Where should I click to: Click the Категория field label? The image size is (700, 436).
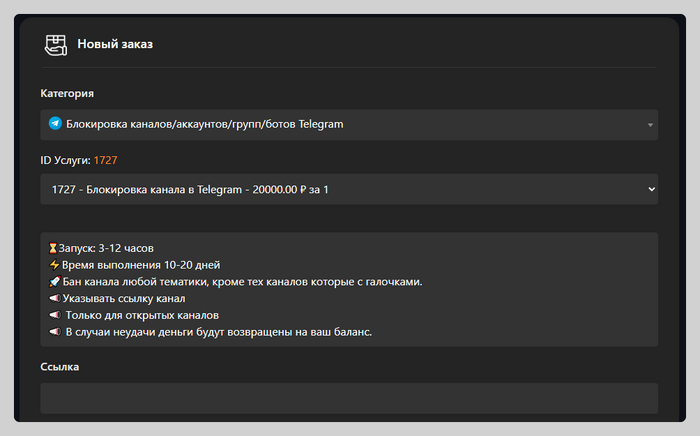coord(67,93)
